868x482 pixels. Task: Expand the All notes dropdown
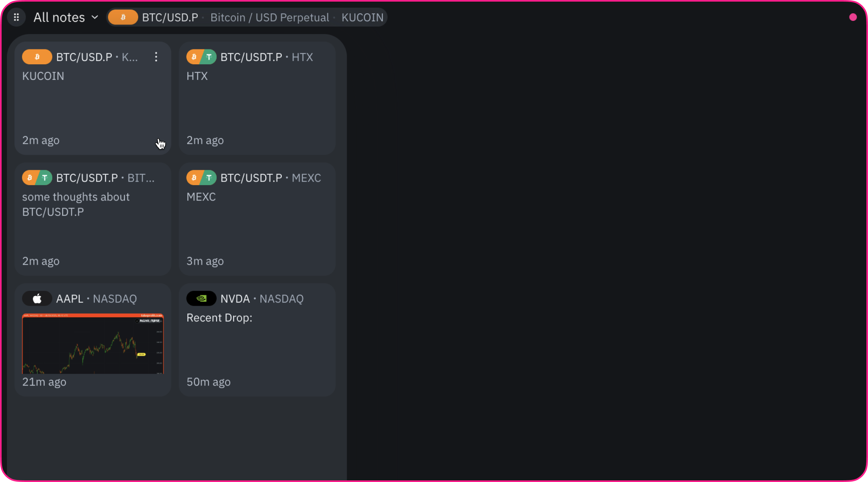66,17
